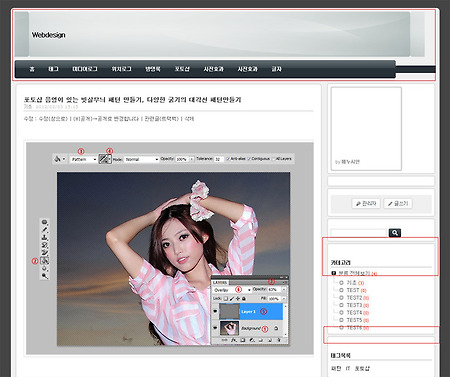Click the 글쓰기 write button

398,203
